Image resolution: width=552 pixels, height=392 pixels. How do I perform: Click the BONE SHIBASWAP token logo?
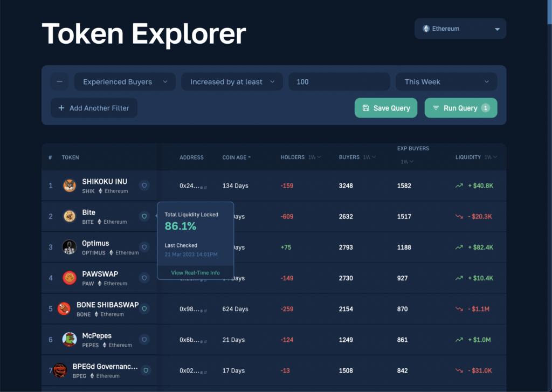click(64, 309)
